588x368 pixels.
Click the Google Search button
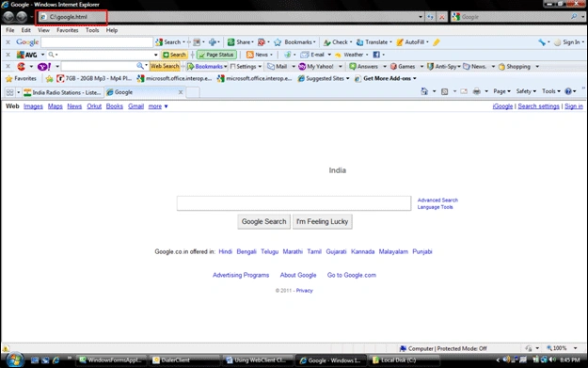pos(263,222)
